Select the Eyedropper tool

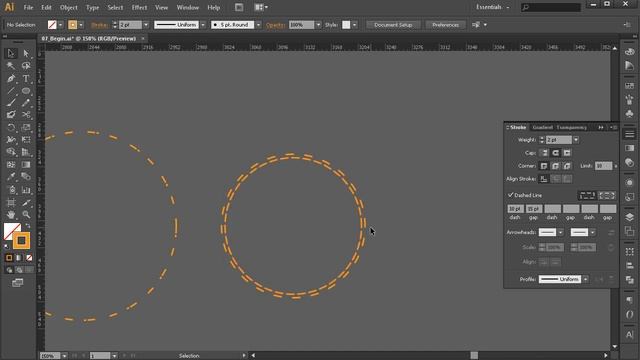point(11,177)
